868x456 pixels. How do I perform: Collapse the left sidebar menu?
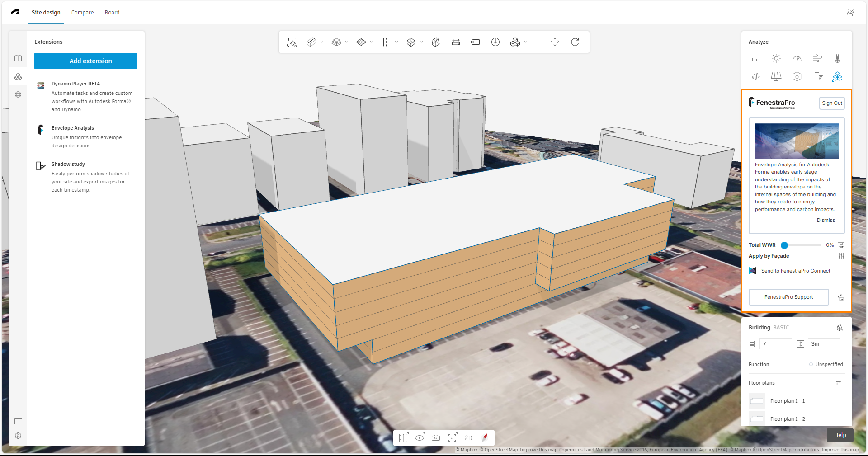point(18,40)
